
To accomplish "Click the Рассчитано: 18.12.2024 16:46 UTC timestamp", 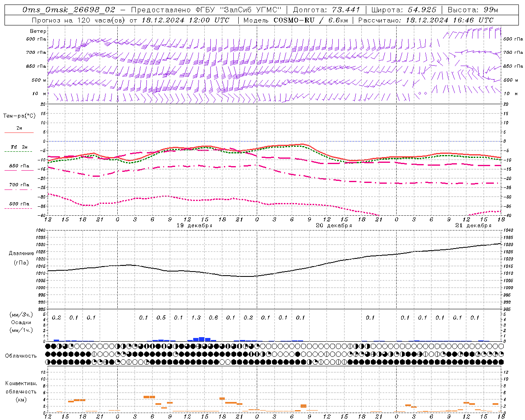I will (426, 20).
